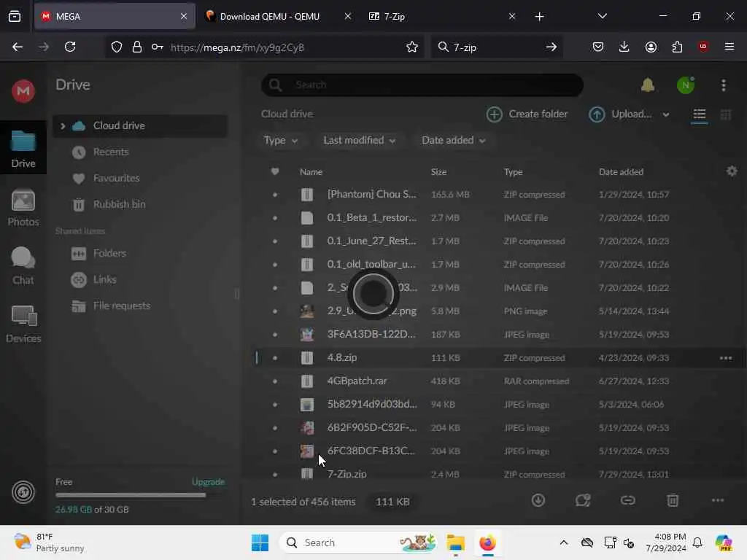This screenshot has height=560, width=747.
Task: Toggle favourite dot for 5b82914d9d03bd row
Action: (275, 404)
